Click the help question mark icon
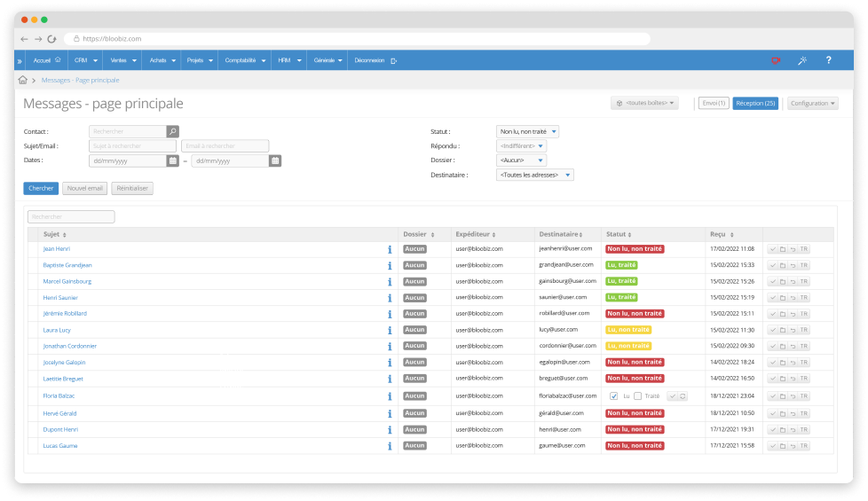Viewport: 868px width, 501px height. [x=828, y=60]
